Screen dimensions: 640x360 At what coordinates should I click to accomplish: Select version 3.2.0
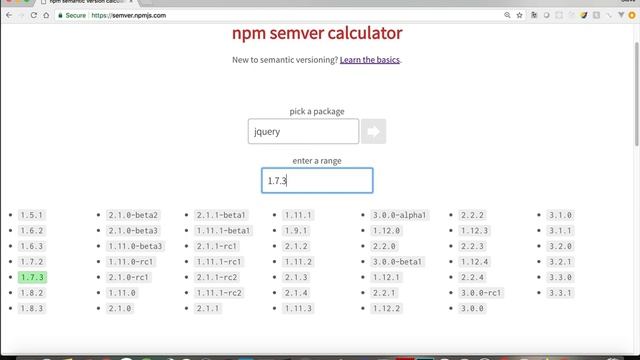pos(560,246)
